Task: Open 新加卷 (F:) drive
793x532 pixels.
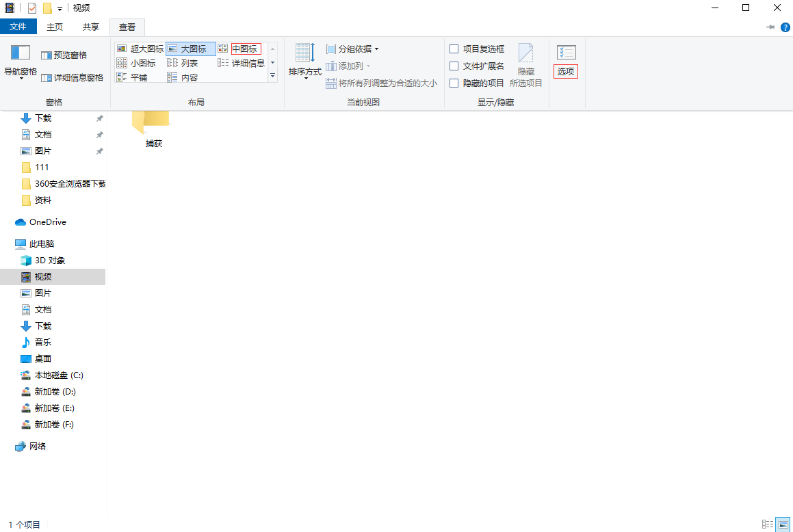Action: pos(53,425)
